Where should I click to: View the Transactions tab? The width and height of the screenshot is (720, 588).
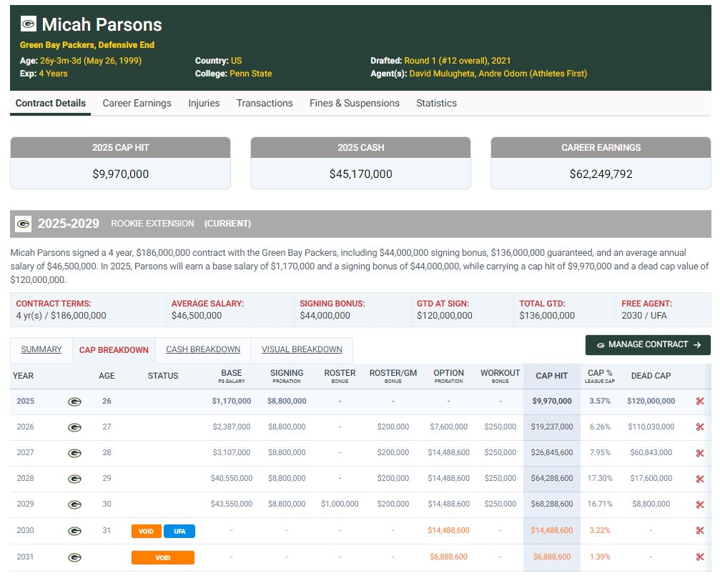pos(265,103)
